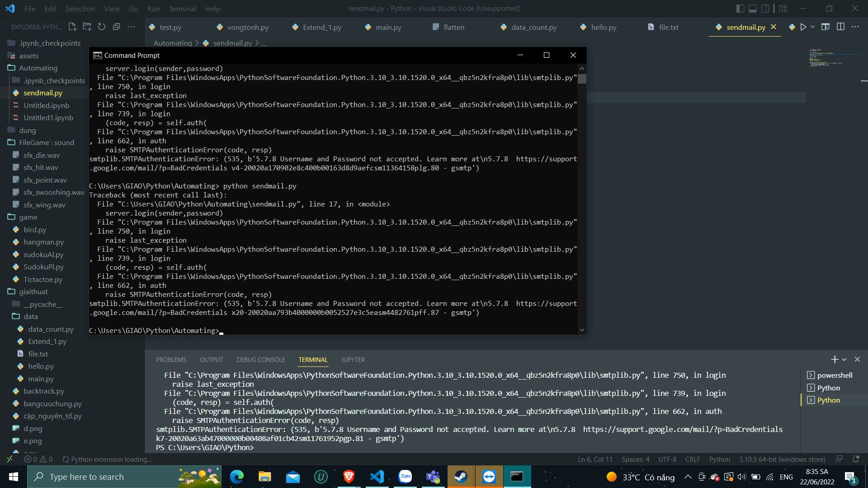Open Zalo from the taskbar
Screen dimensions: 868x488
(x=405, y=477)
